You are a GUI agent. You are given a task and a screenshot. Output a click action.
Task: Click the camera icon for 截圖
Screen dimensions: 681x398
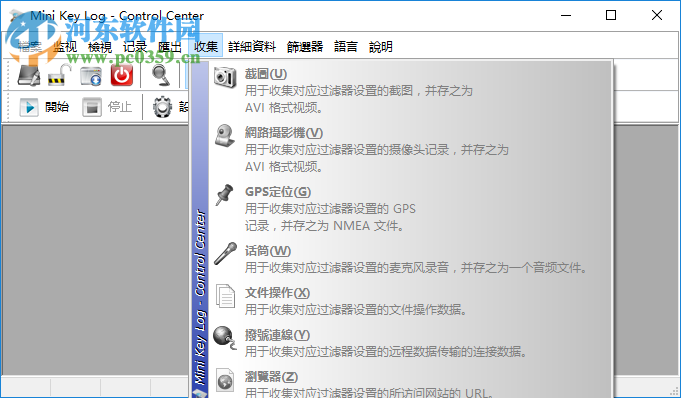225,77
